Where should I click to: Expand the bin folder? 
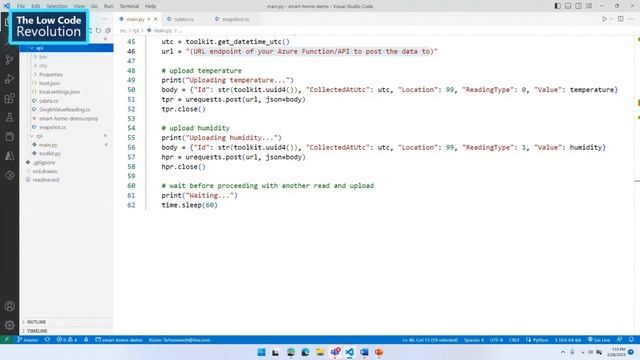66,57
